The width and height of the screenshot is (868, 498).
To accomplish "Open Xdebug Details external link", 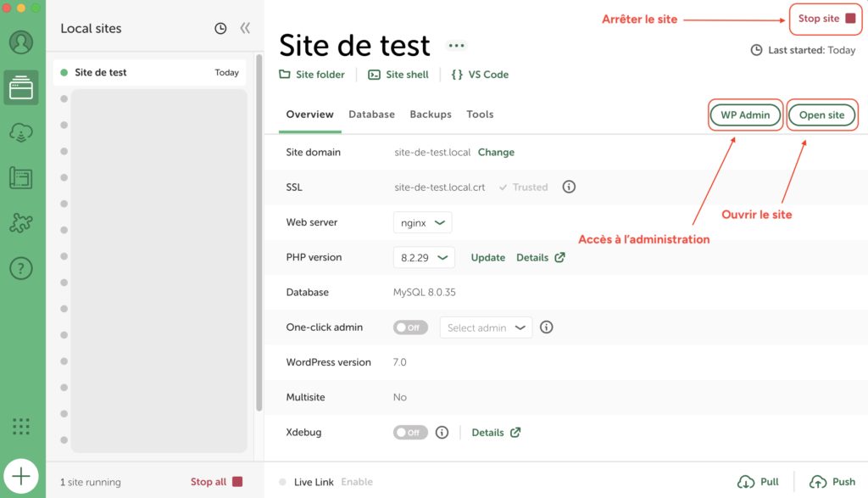I will click(496, 433).
